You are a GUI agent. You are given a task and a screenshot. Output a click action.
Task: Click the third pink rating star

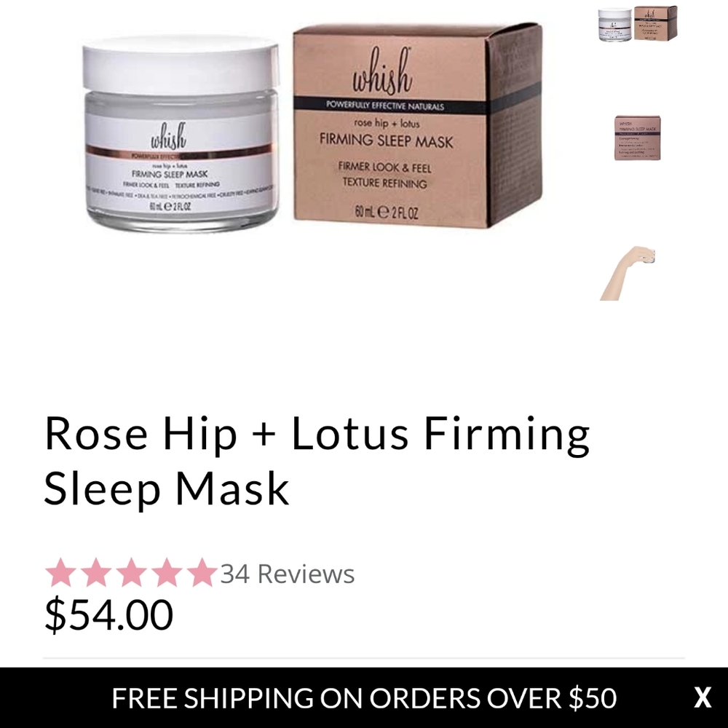(x=131, y=572)
